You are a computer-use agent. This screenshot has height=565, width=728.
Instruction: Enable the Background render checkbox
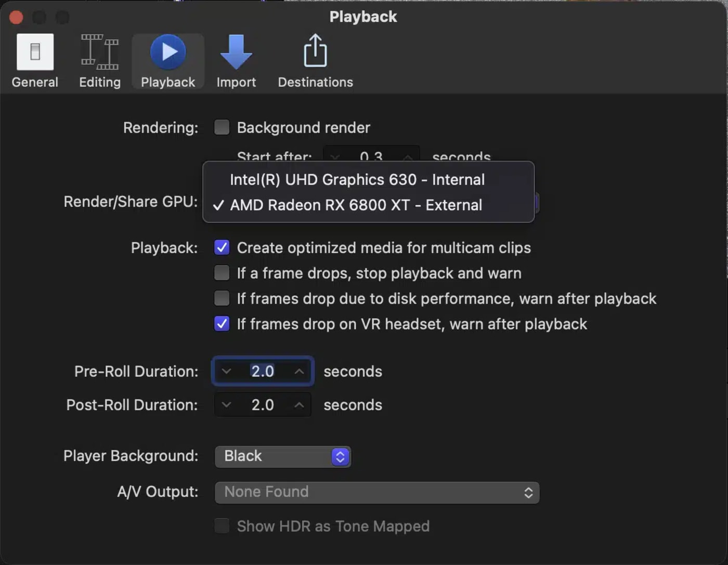tap(222, 127)
